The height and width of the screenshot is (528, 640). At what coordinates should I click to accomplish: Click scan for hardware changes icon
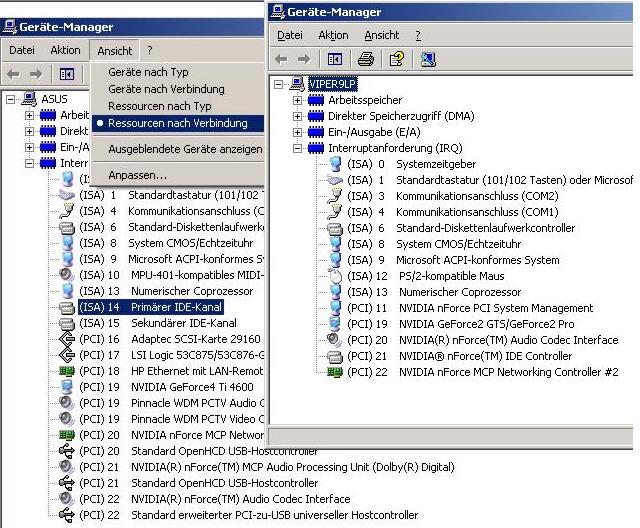coord(428,60)
